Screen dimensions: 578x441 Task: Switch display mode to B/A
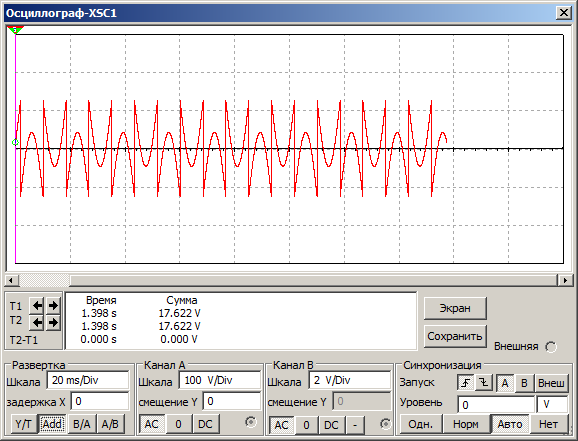82,424
